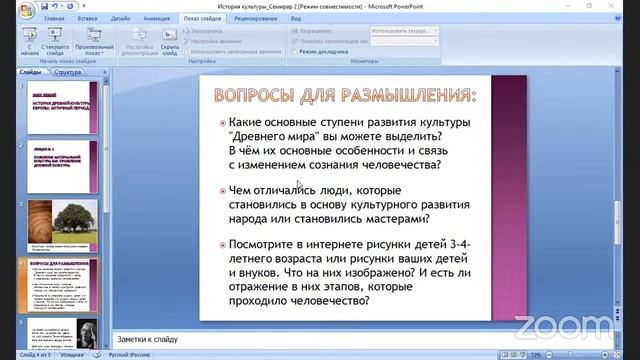The height and width of the screenshot is (360, 640).
Task: Open Показать презентацию на dropdown
Action: click(404, 41)
